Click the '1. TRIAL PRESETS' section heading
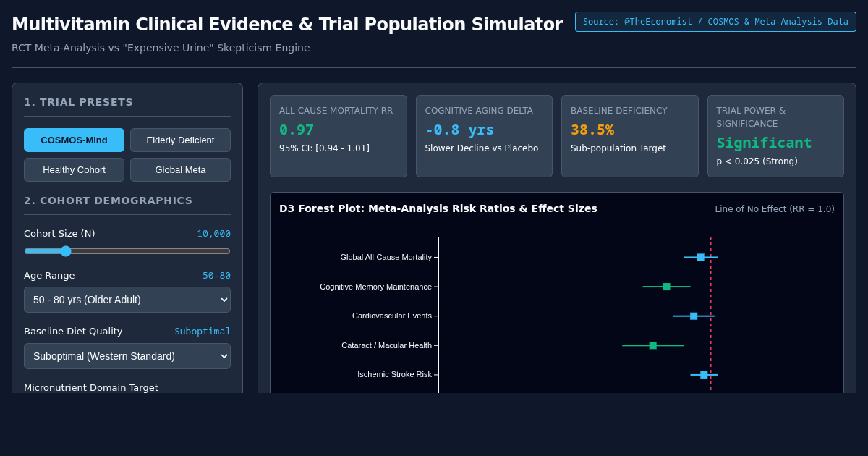 point(79,102)
